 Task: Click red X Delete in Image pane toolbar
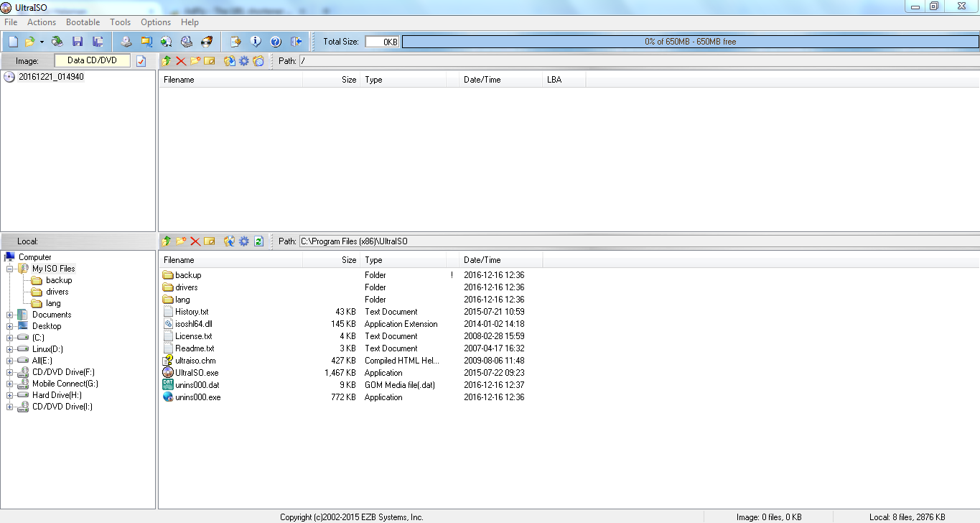coord(181,61)
